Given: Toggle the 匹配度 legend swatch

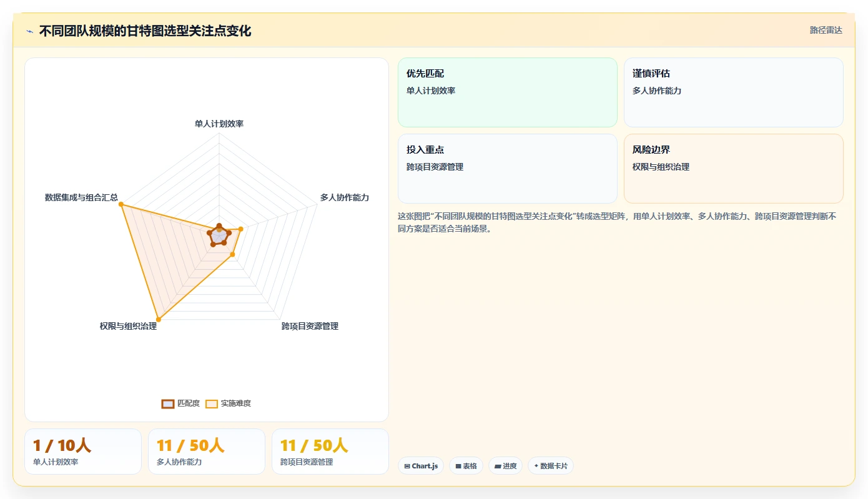Looking at the screenshot, I should point(167,404).
